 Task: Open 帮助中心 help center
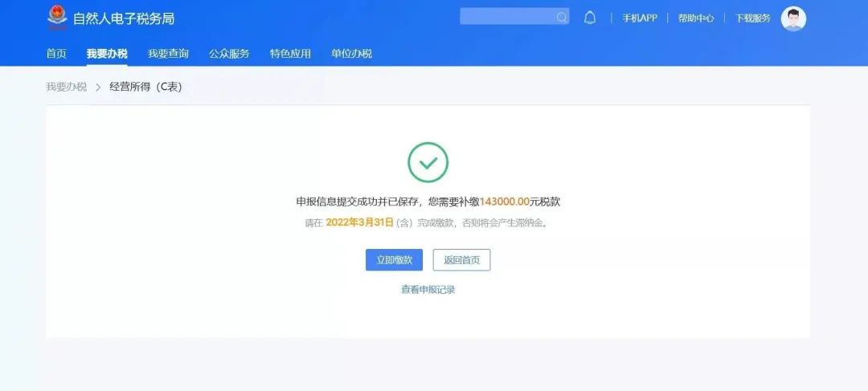point(696,18)
